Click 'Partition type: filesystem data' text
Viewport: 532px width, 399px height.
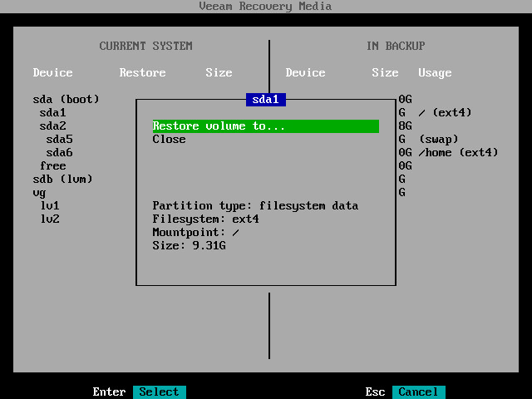255,205
